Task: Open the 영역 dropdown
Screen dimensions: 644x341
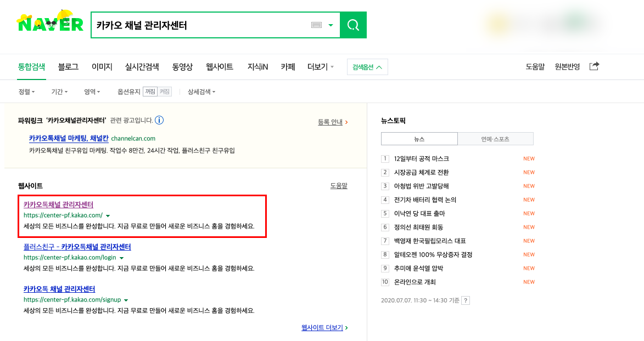Action: pyautogui.click(x=92, y=92)
